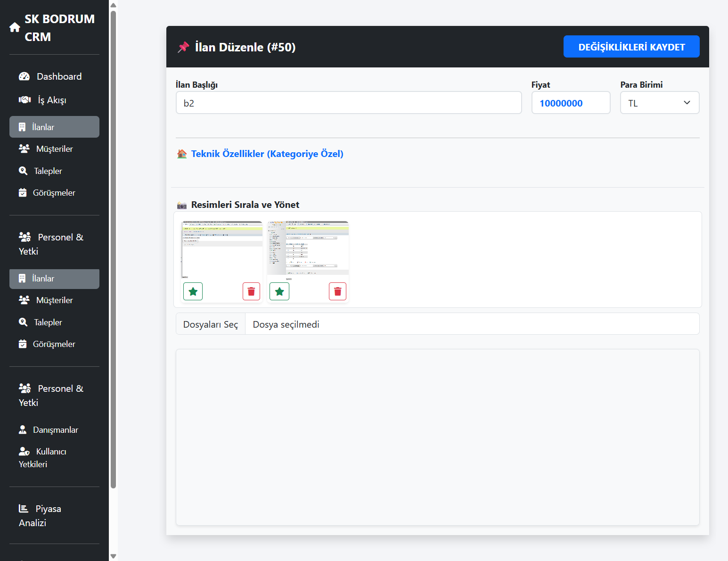Click the Piyasa Analizi chart icon
The width and height of the screenshot is (728, 561).
click(24, 509)
